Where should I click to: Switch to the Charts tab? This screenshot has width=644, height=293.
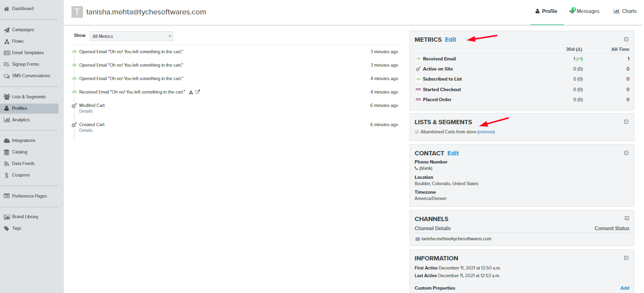click(x=625, y=11)
